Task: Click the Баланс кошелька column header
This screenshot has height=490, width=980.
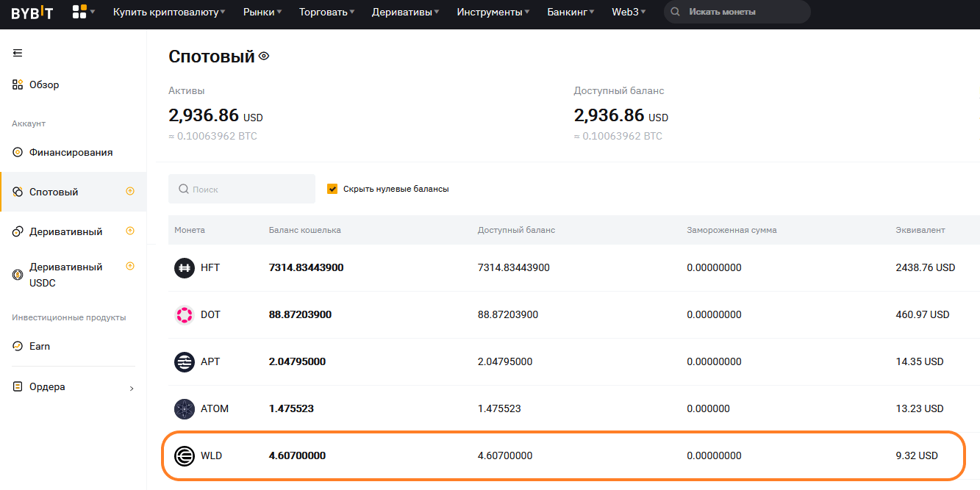Action: click(305, 230)
